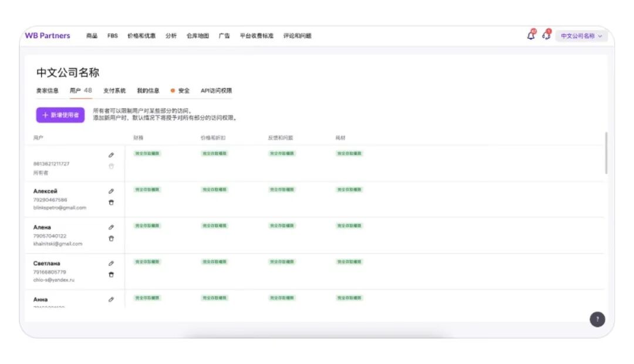Edit user Светлана with pencil icon
The image size is (634, 364).
(x=111, y=264)
